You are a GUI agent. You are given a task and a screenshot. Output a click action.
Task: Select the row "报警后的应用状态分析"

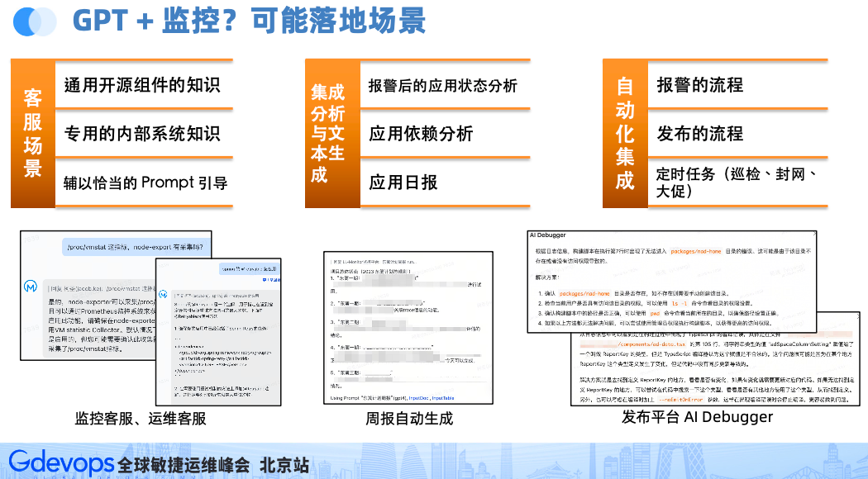click(x=445, y=85)
